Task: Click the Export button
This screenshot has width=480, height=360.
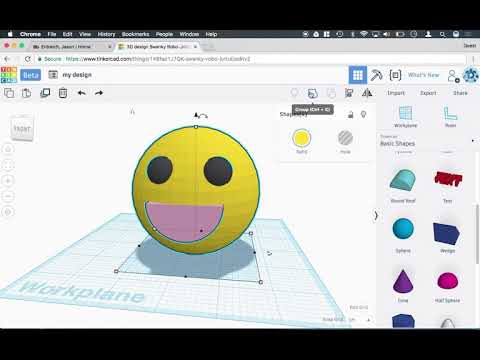Action: pyautogui.click(x=428, y=93)
